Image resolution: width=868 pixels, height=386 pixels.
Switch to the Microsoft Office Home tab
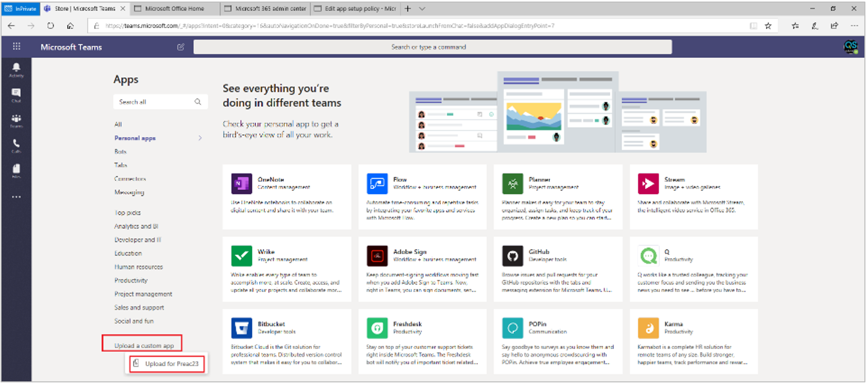pyautogui.click(x=174, y=9)
